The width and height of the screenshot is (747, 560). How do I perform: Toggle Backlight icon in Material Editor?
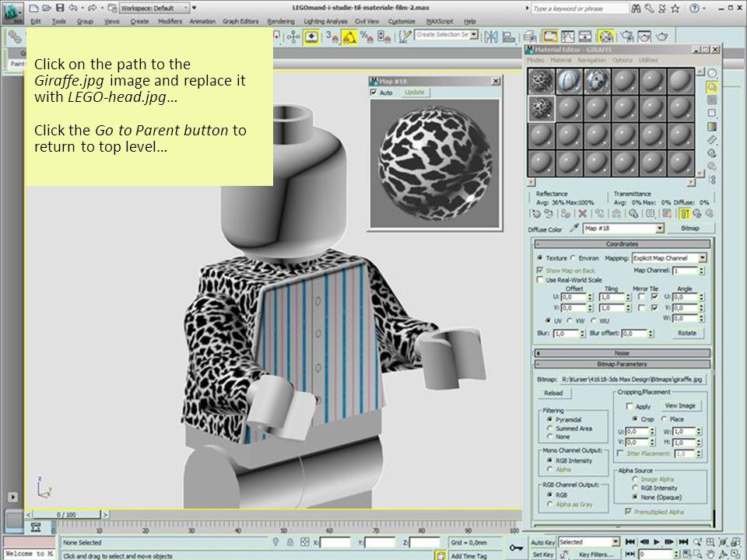[712, 86]
